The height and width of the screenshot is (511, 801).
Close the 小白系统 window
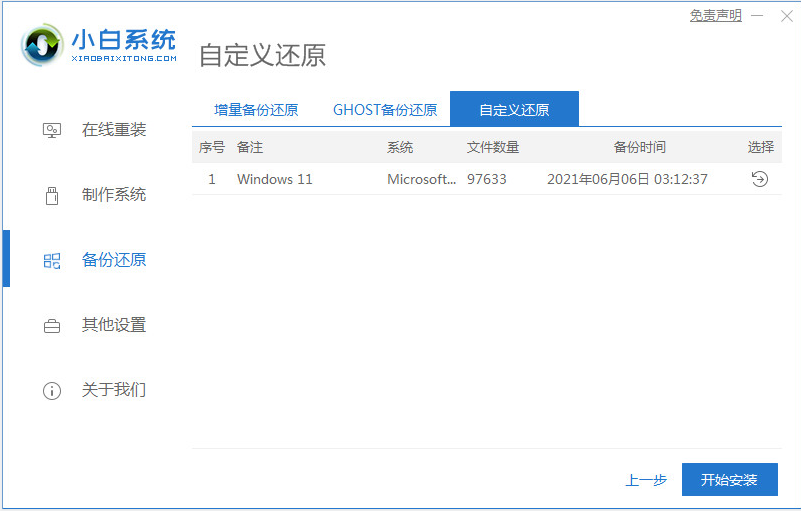point(787,16)
